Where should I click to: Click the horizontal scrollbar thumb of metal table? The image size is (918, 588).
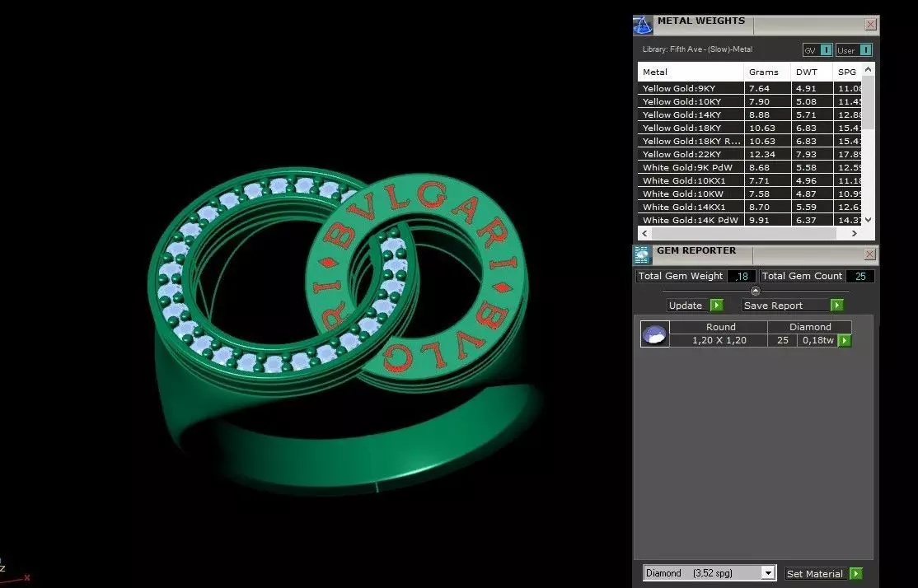coord(743,233)
